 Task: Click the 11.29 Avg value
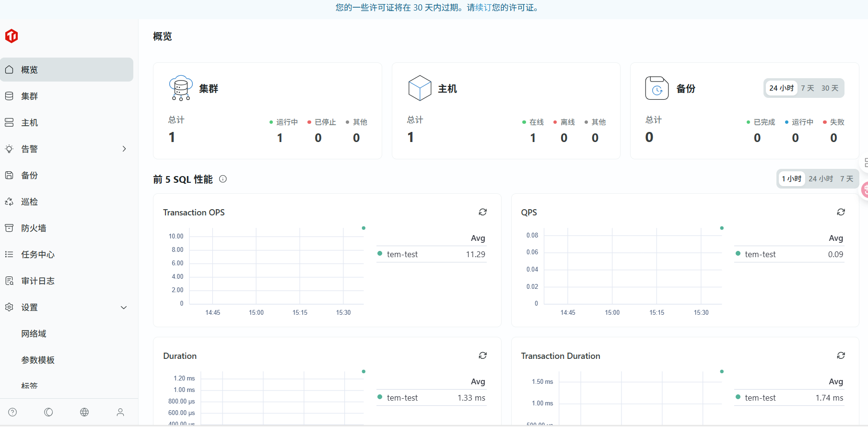[476, 254]
